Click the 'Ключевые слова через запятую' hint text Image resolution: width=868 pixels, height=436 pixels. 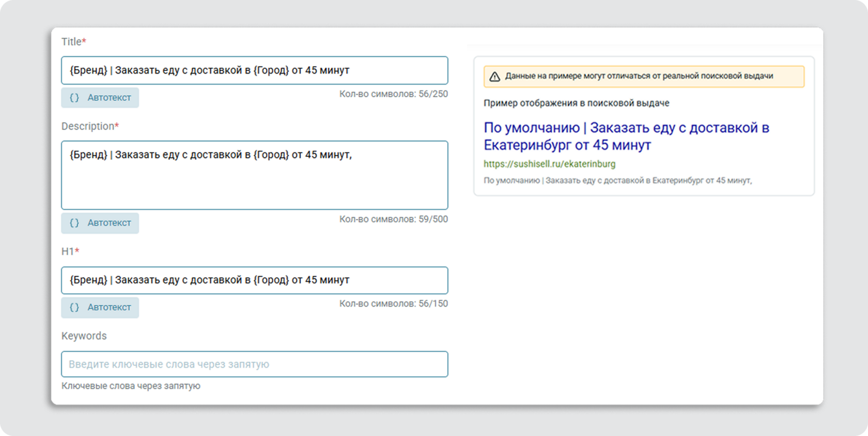click(x=131, y=386)
